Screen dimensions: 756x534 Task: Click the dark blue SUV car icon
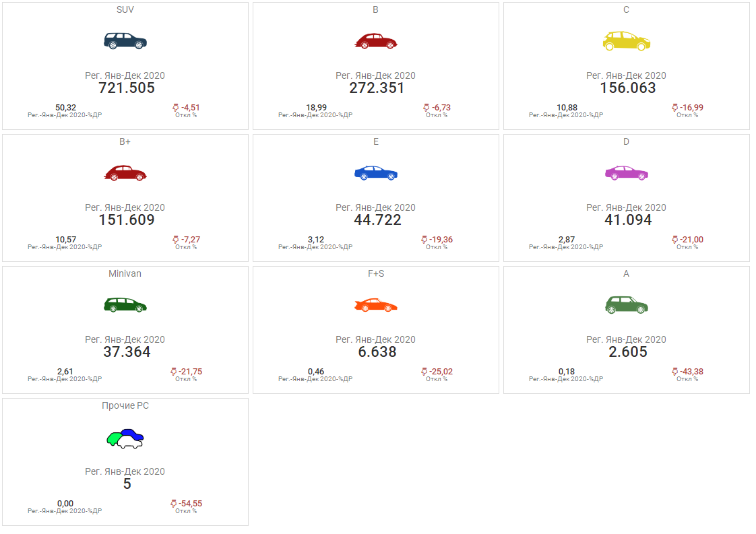(125, 40)
